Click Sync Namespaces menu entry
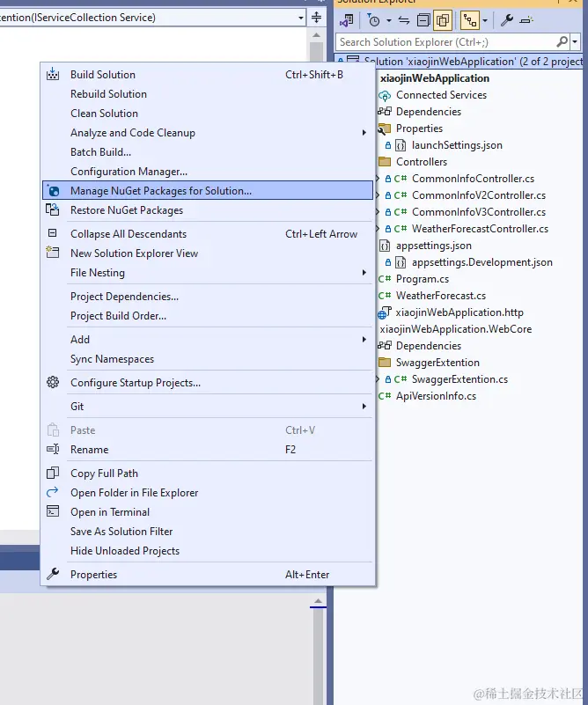This screenshot has height=705, width=588. 208,359
